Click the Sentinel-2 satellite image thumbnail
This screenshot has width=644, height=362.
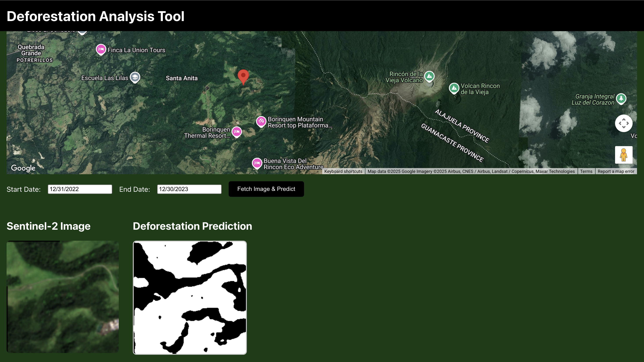click(x=62, y=297)
